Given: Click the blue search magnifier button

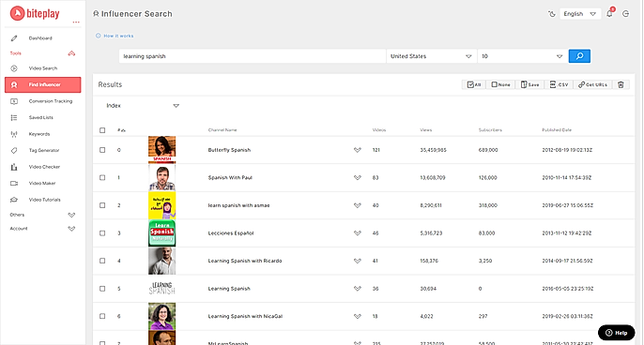Looking at the screenshot, I should coord(579,56).
